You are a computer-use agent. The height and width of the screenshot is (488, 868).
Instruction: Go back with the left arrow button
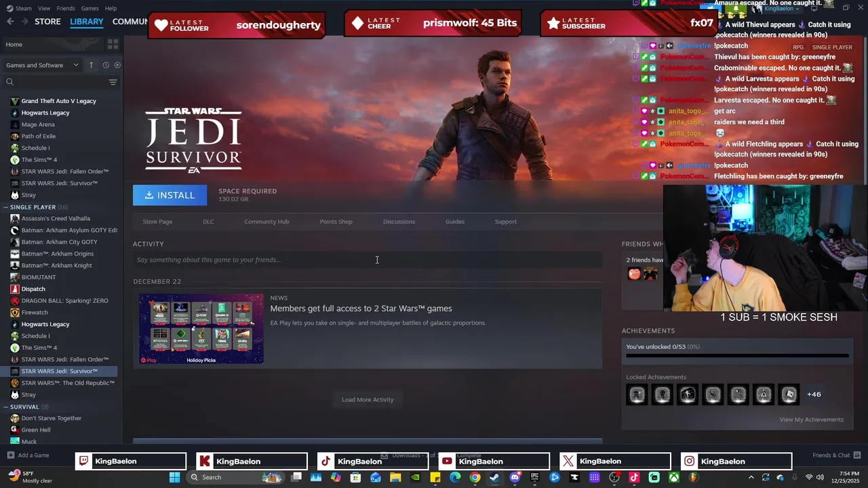[x=9, y=22]
